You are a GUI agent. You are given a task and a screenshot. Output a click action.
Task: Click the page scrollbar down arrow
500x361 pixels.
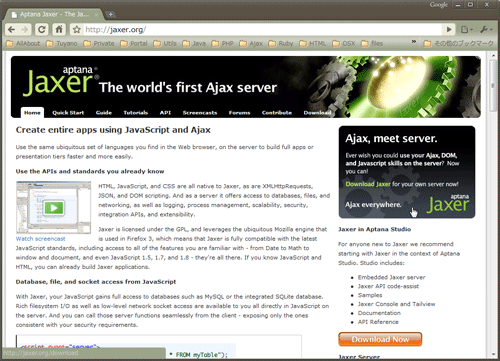point(493,354)
